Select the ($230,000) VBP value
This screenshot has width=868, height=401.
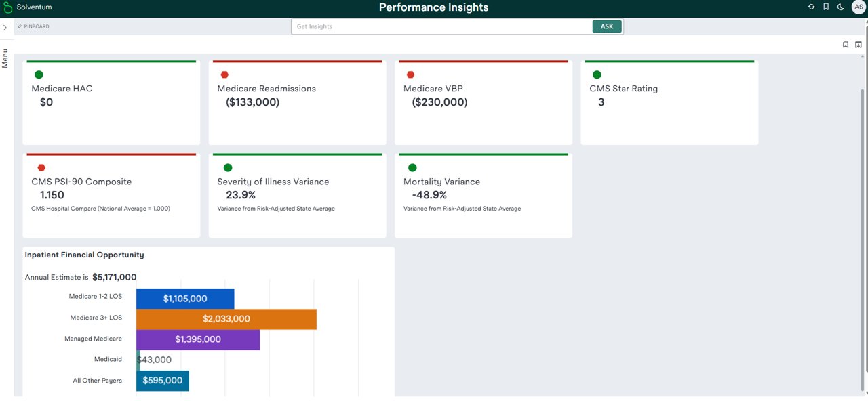[439, 102]
